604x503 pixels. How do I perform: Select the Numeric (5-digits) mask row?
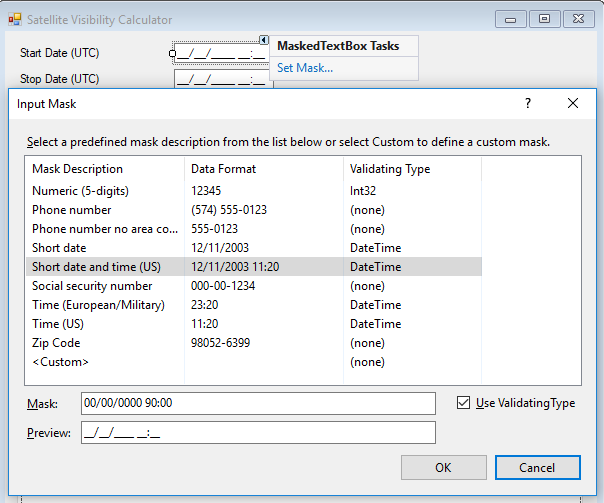tap(80, 191)
